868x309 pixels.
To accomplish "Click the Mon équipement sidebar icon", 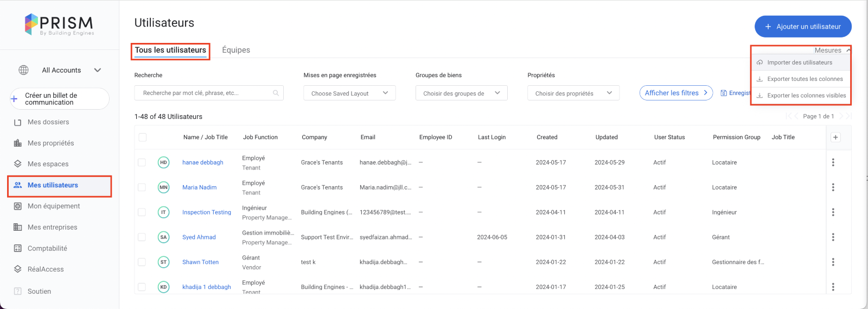I will (x=18, y=206).
